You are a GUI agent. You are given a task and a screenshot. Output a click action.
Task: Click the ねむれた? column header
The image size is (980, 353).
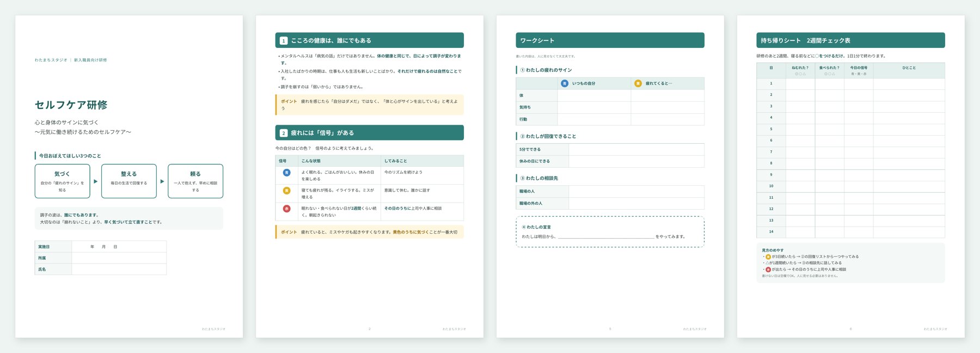tap(800, 70)
